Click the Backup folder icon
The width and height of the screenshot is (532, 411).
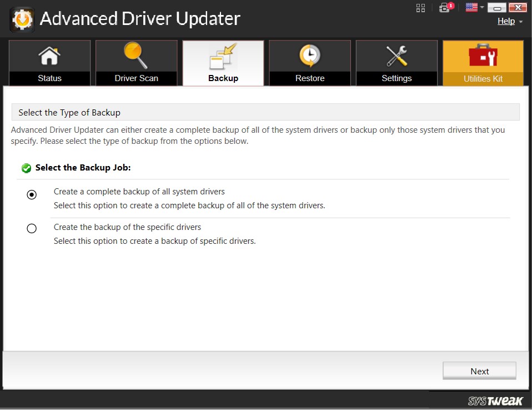(x=223, y=55)
